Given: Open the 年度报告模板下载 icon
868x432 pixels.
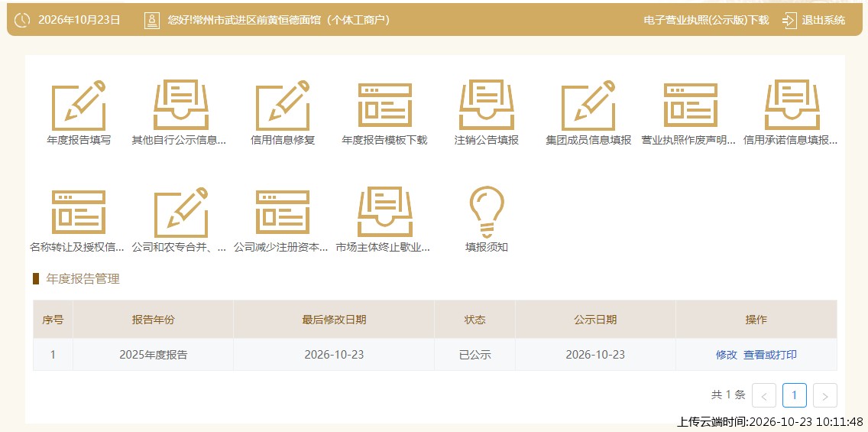Looking at the screenshot, I should 385,106.
